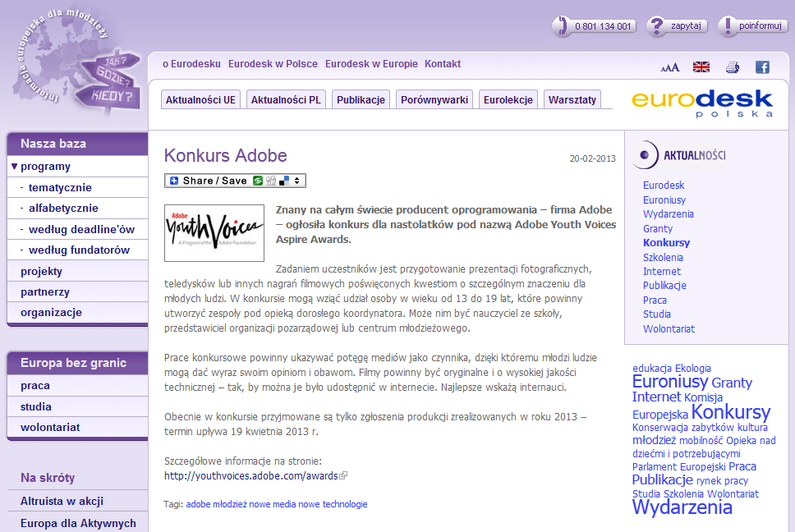Click the green refresh-style bookmark icon in share bar
Image resolution: width=795 pixels, height=532 pixels.
258,181
